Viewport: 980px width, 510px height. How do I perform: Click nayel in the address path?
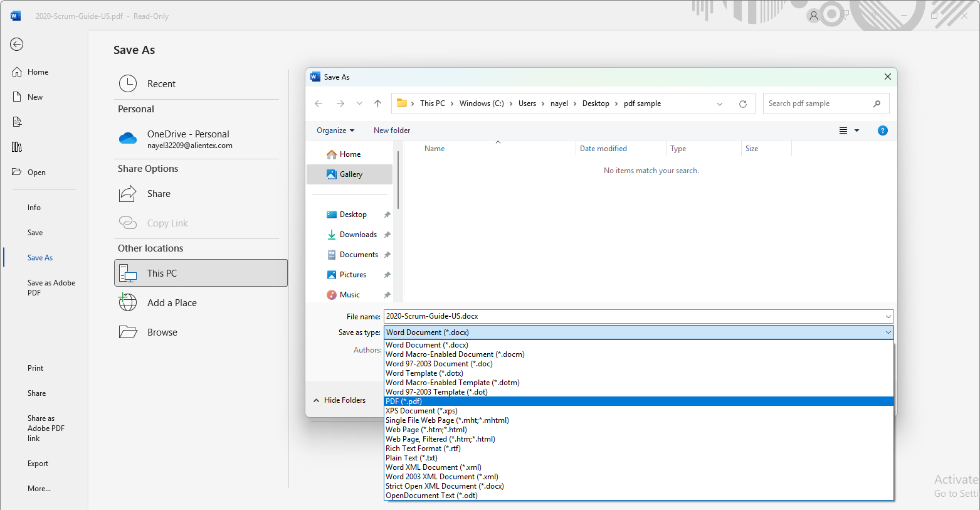coord(559,104)
